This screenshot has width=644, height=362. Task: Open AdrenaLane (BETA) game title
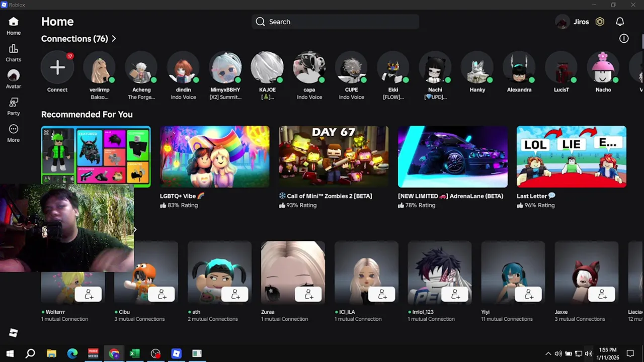[x=450, y=196]
